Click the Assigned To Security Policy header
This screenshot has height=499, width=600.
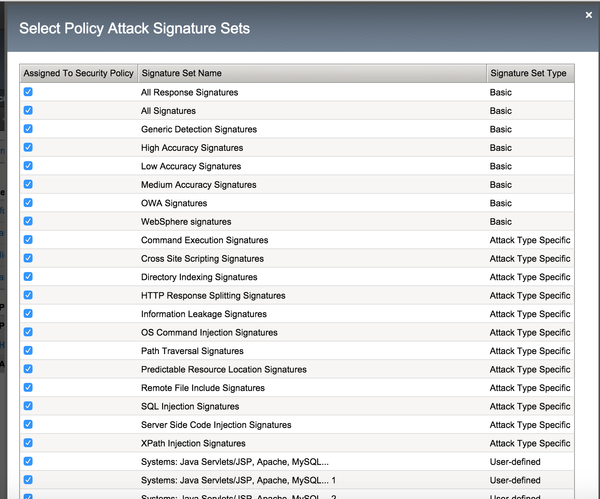pyautogui.click(x=78, y=73)
